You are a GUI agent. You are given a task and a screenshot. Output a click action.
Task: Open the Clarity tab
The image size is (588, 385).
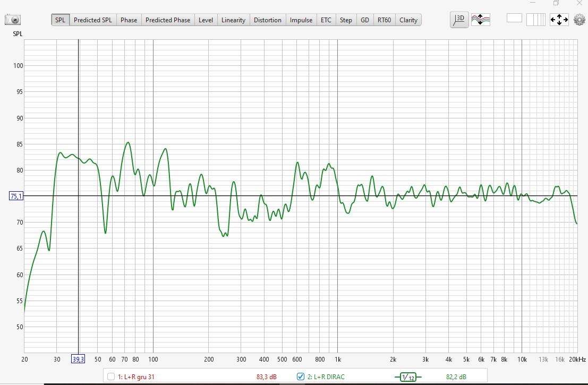coord(408,20)
